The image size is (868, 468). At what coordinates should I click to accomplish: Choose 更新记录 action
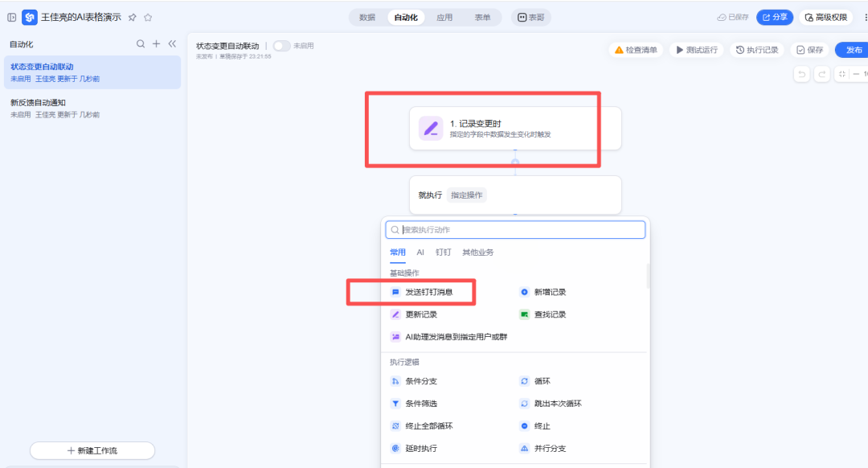[x=414, y=314]
